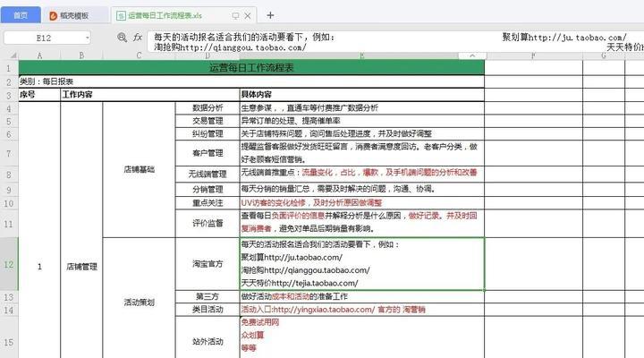Open the fx insert function dialog
The height and width of the screenshot is (358, 644).
(x=138, y=38)
